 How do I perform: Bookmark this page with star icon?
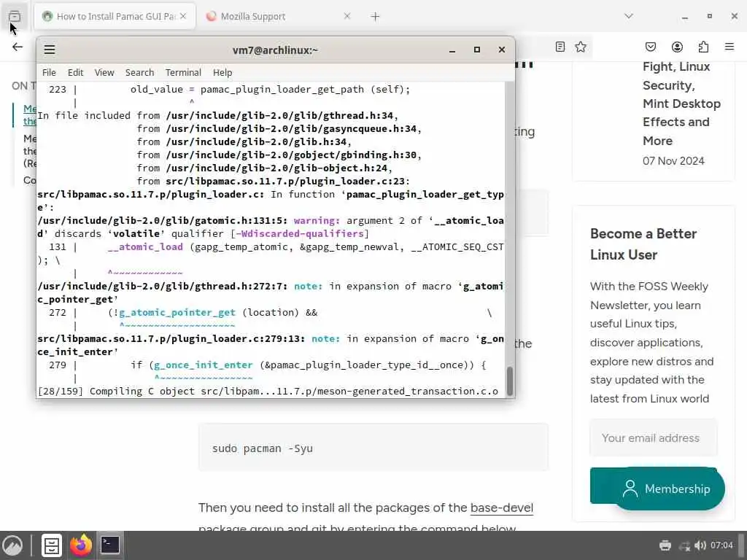point(580,47)
